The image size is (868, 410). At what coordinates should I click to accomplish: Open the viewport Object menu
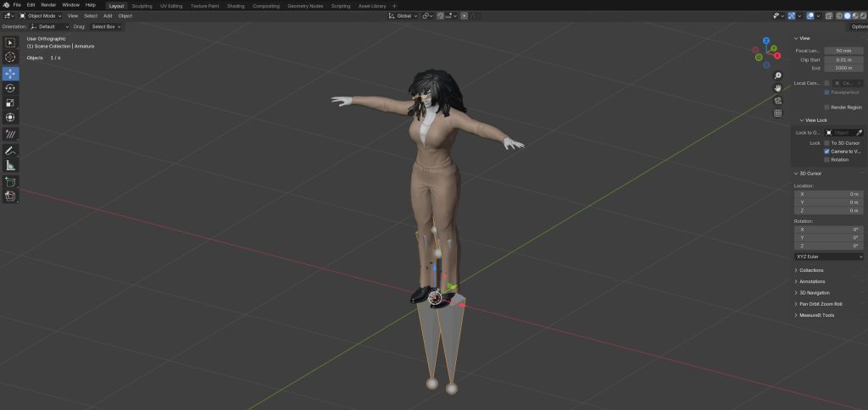tap(125, 16)
